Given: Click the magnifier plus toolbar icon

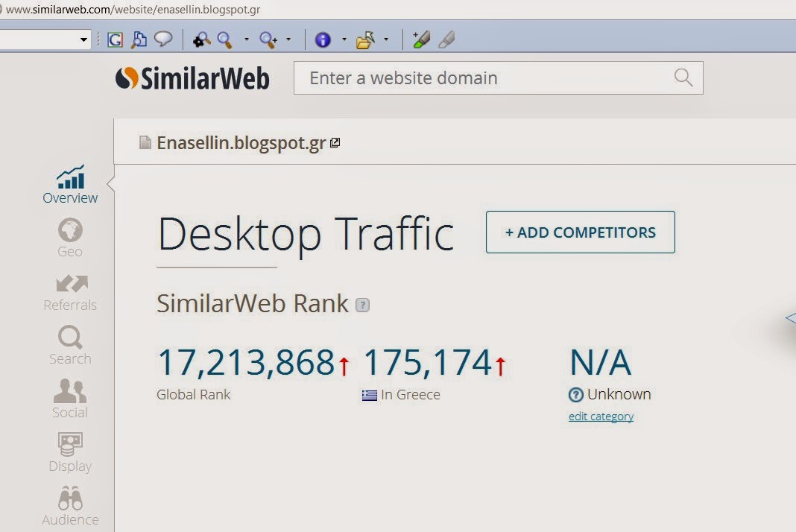Looking at the screenshot, I should coord(268,39).
